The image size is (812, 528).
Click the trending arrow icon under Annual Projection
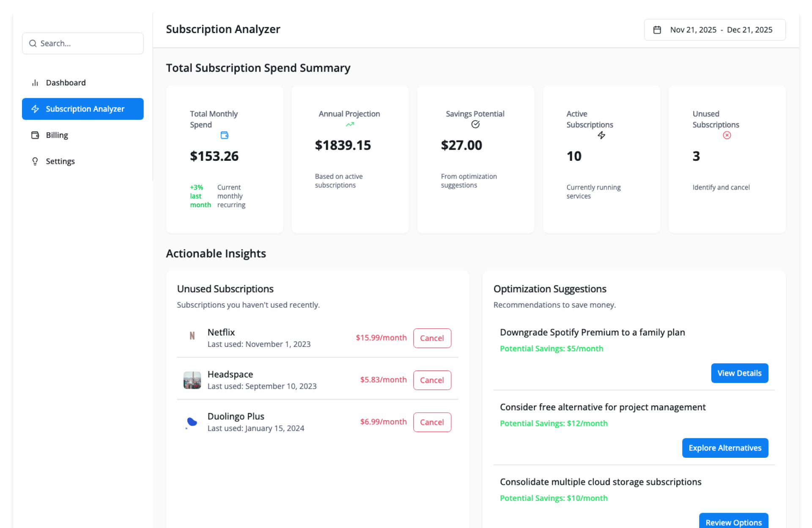[x=350, y=124]
